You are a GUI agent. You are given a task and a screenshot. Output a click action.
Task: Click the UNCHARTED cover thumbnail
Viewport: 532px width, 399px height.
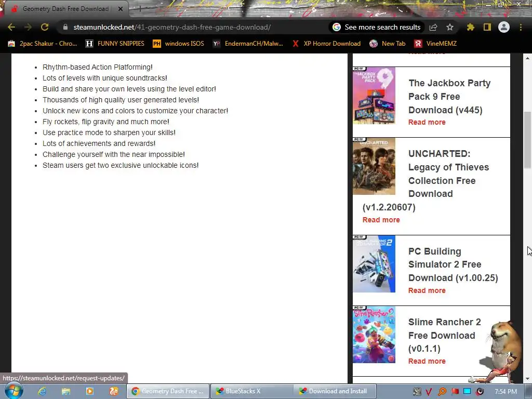374,166
